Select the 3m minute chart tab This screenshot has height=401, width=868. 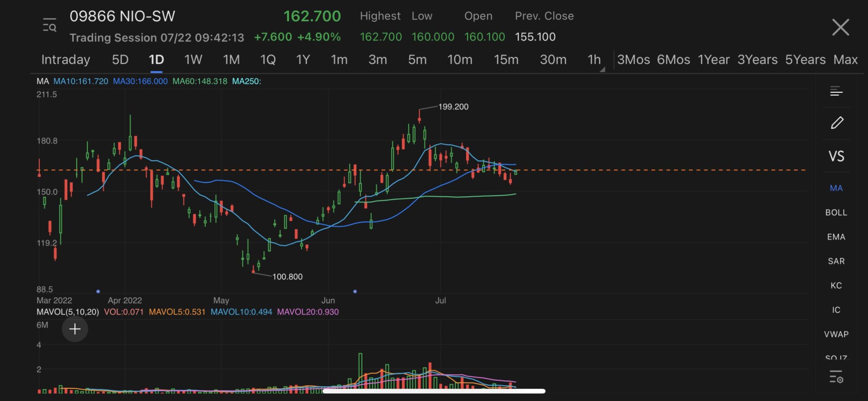coord(378,60)
